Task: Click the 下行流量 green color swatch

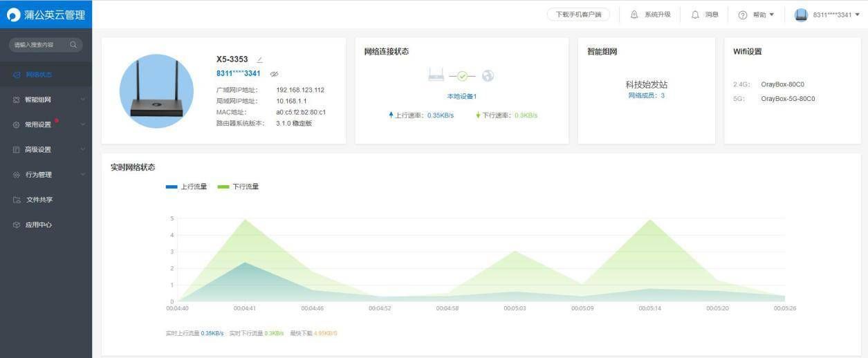Action: click(x=223, y=187)
